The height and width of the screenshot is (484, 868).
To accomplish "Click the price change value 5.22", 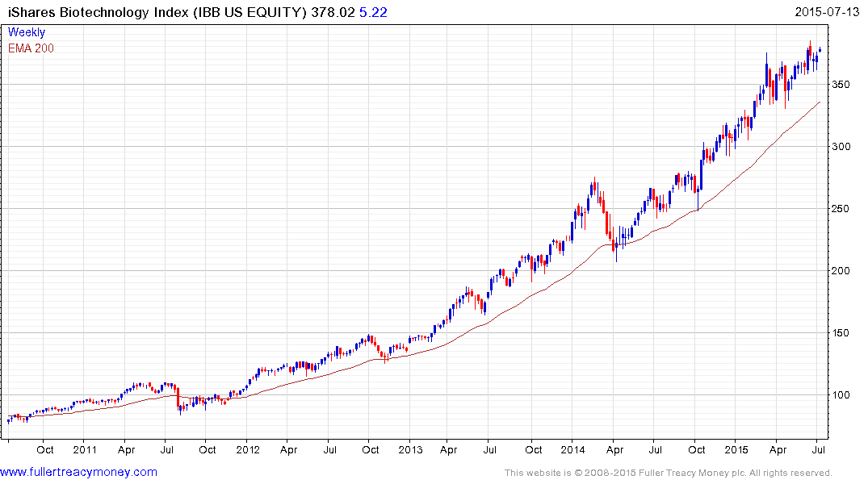I will [373, 12].
